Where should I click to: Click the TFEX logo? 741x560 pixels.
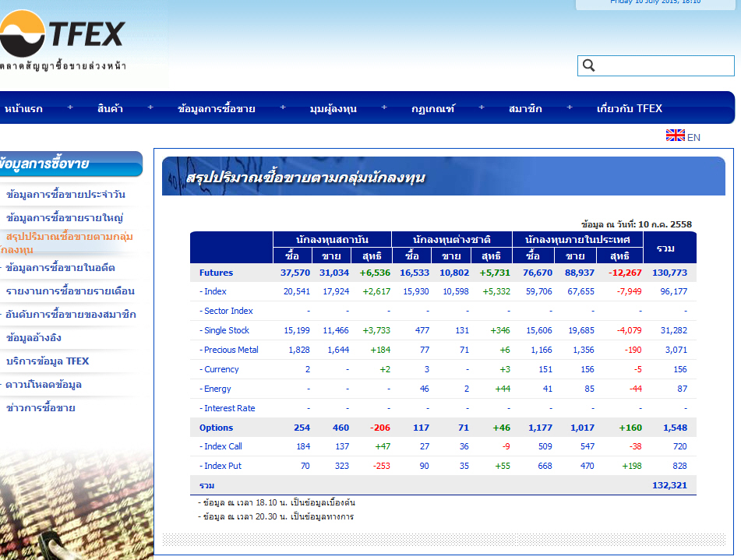(62, 41)
